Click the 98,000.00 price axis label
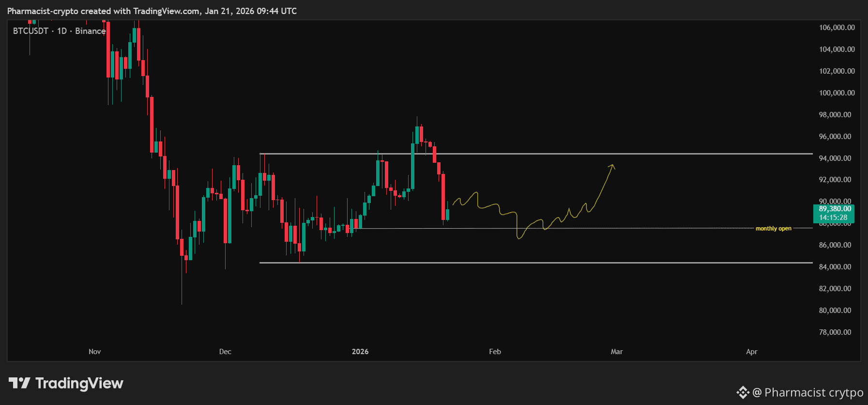 (835, 115)
